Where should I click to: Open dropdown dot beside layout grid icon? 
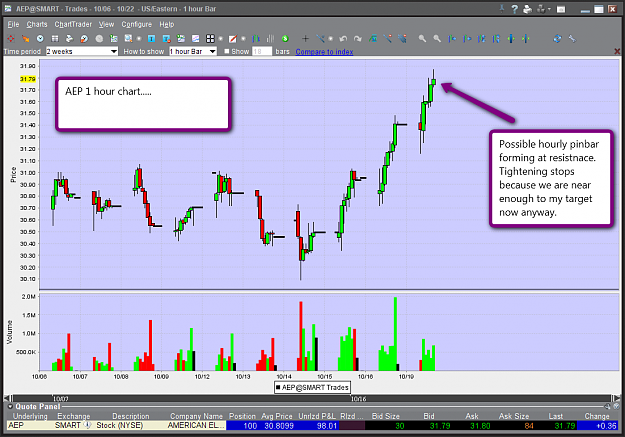220,39
